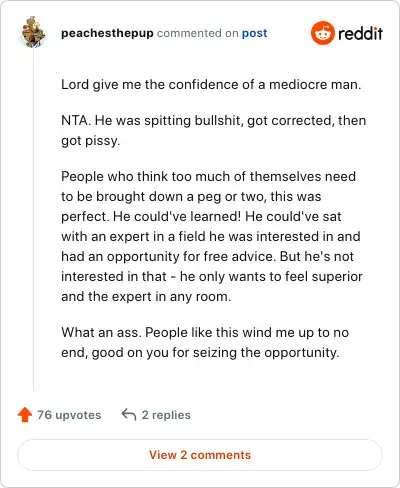
Task: Click the "NTA. He was spitting" paragraph
Action: [x=213, y=130]
